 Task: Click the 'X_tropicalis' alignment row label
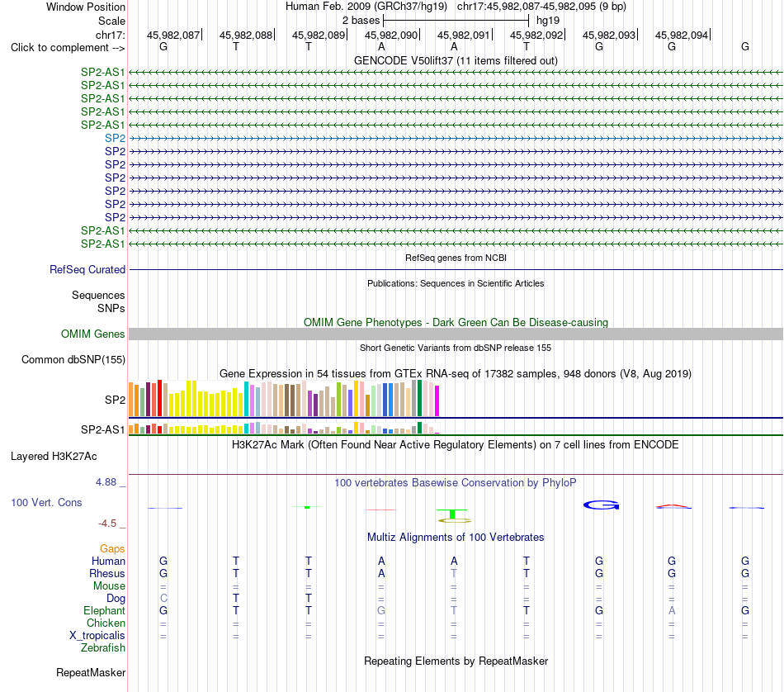coord(97,636)
